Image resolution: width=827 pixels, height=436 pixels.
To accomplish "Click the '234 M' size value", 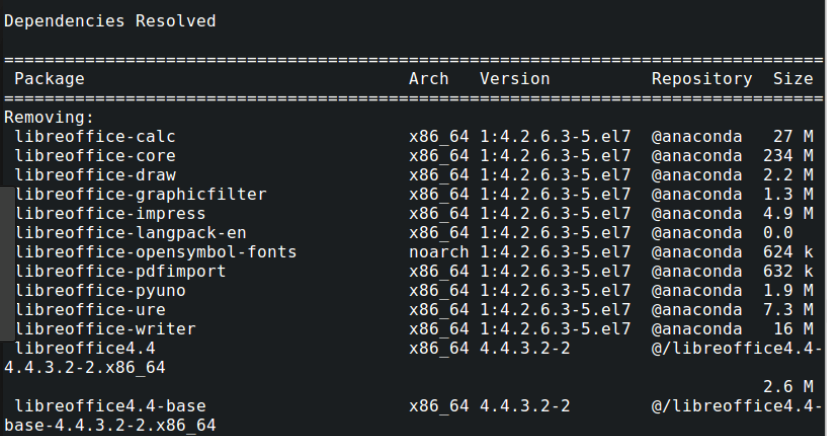I will coord(787,155).
